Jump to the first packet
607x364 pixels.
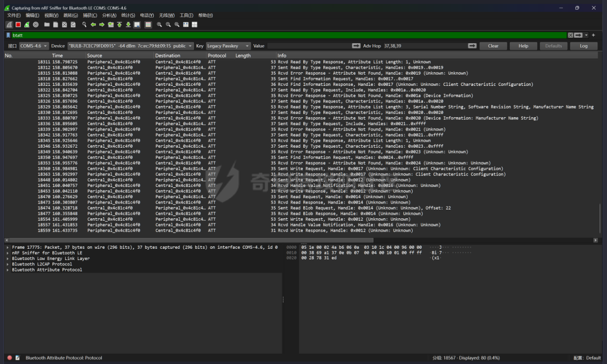[119, 25]
